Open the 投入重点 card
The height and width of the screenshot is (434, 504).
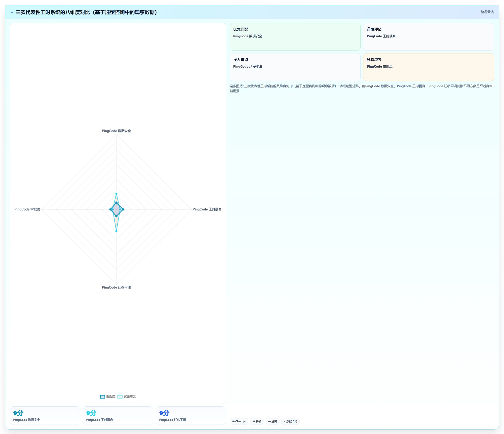coord(295,67)
